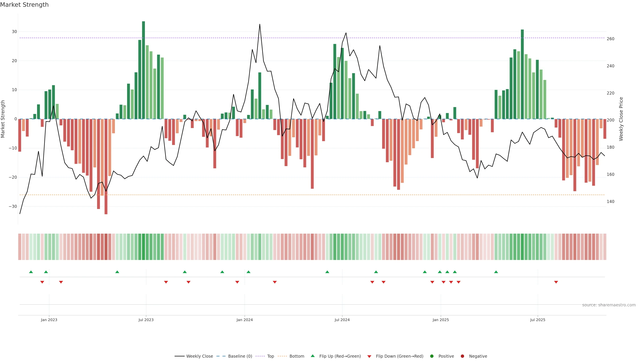Click the source: sharemaestro.com text
This screenshot has width=644, height=362.
[609, 305]
